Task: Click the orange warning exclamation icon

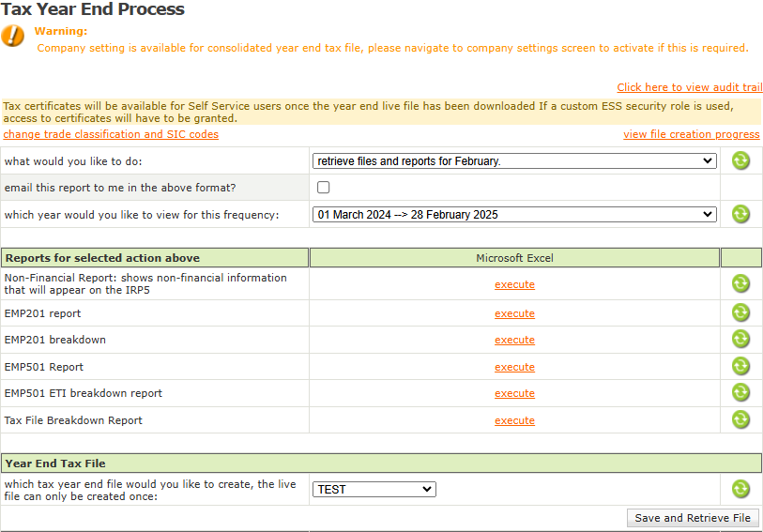Action: [13, 37]
